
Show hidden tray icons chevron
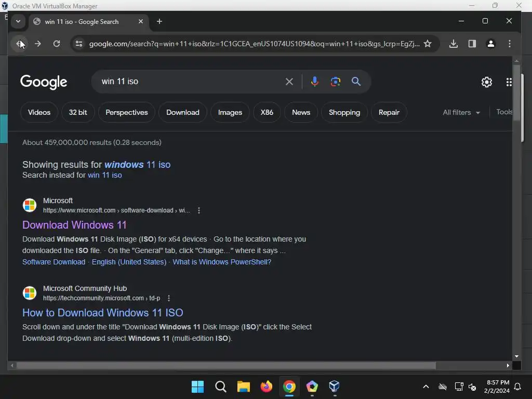tap(426, 387)
